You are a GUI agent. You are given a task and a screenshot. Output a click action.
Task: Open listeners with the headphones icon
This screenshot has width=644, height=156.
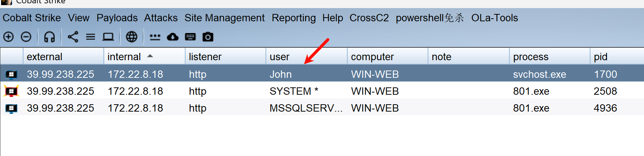tap(49, 37)
